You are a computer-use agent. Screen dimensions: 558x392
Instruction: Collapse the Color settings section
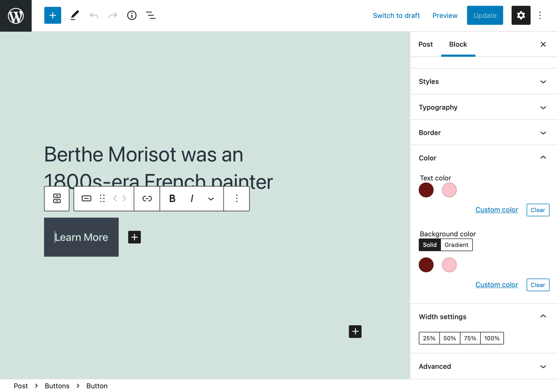tap(544, 157)
